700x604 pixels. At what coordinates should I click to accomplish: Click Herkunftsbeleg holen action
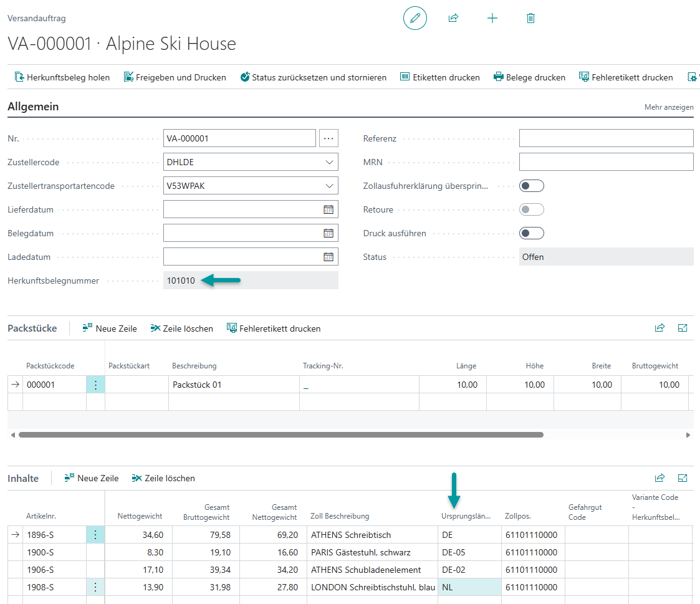pos(62,77)
